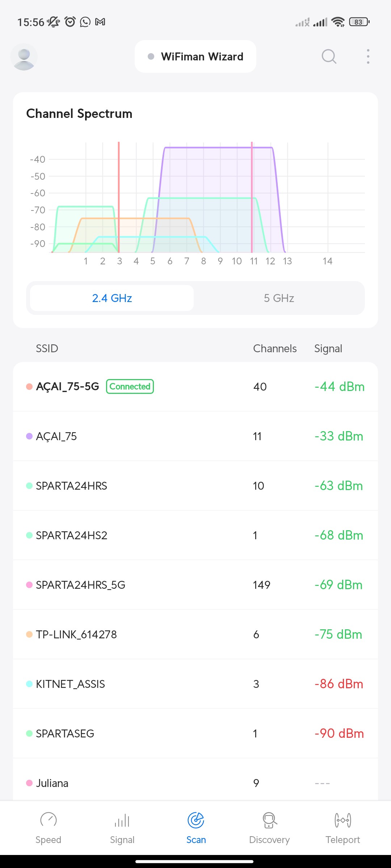Switch spectrum to 5 GHz band

pos(279,298)
